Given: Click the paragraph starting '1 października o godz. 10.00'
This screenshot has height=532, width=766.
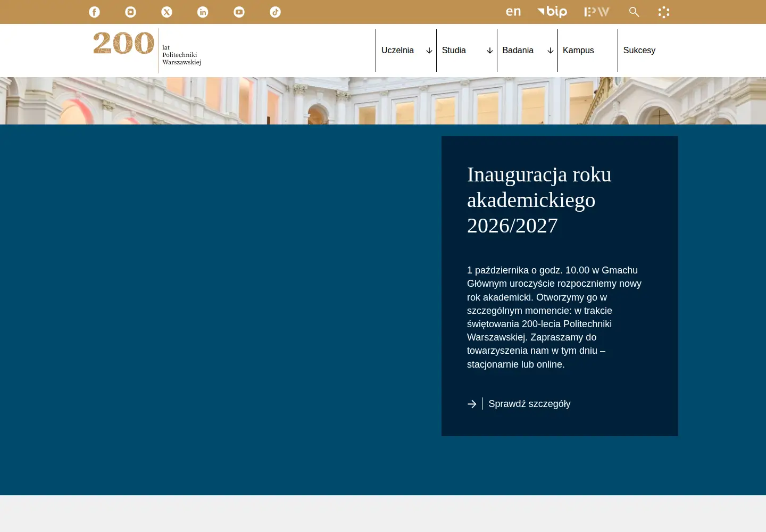Looking at the screenshot, I should (x=554, y=317).
